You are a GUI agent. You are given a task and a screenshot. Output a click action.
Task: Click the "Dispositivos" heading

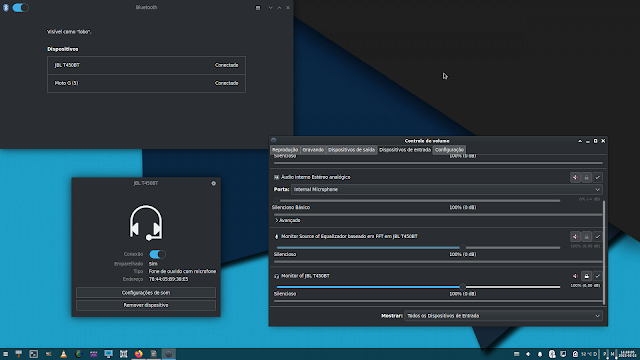62,49
